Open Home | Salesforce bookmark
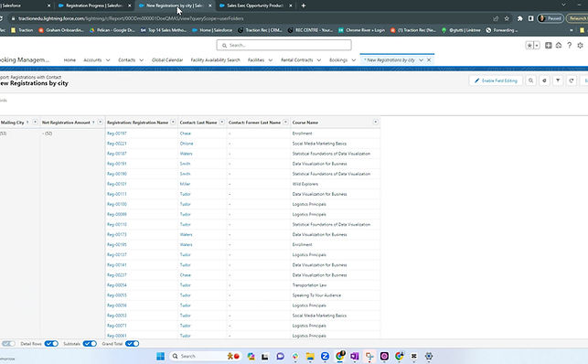The height and width of the screenshot is (364, 588). tap(212, 30)
